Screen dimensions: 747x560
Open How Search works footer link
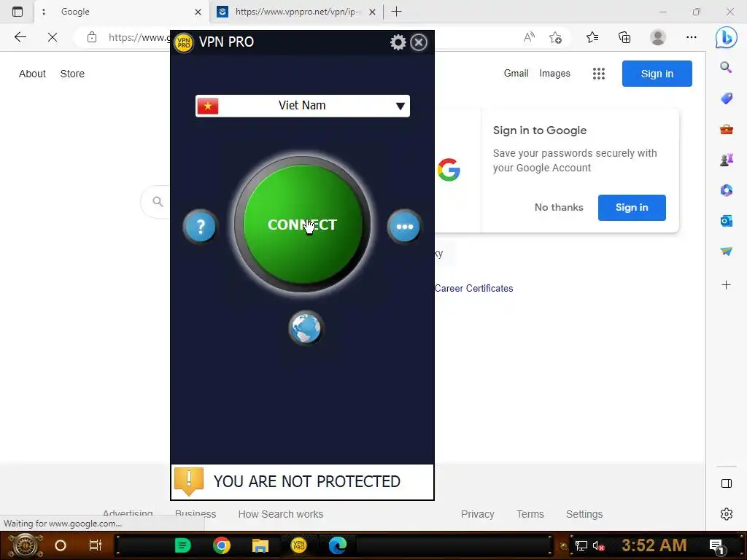(x=281, y=514)
